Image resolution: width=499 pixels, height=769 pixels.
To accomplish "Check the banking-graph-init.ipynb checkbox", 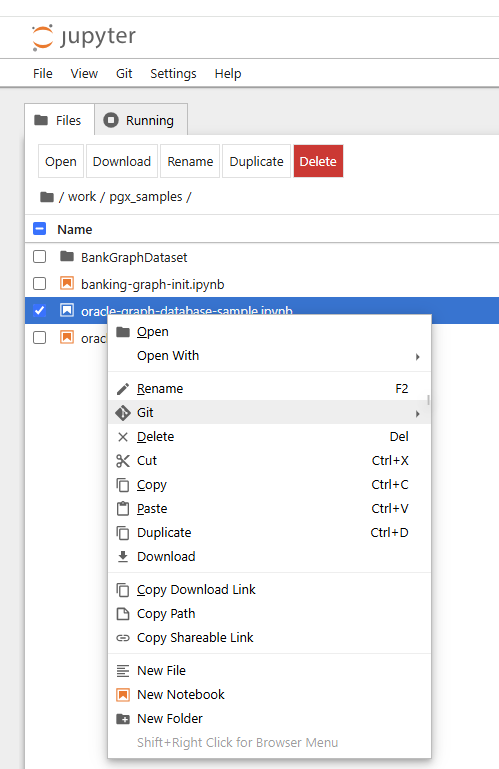I will 39,283.
